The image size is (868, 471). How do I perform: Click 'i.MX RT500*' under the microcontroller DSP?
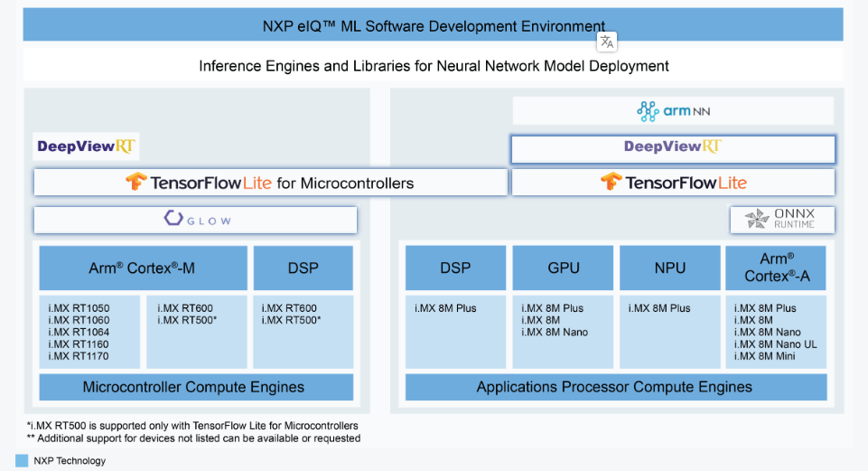point(291,320)
